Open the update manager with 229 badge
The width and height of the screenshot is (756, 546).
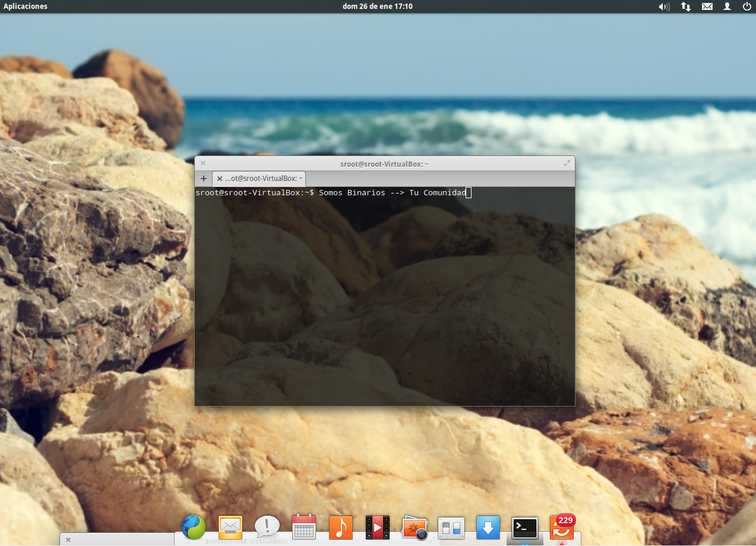pyautogui.click(x=562, y=526)
